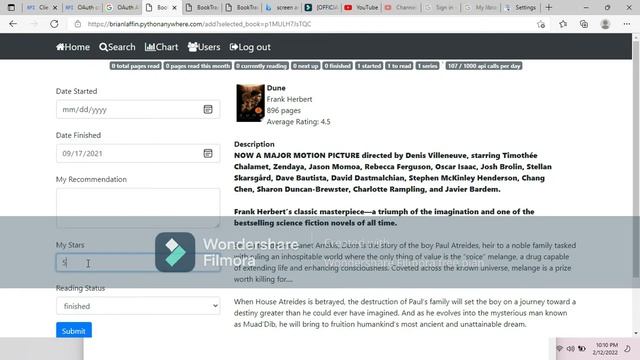This screenshot has height=360, width=640.
Task: Click the volume icon in system tray
Action: click(x=571, y=349)
